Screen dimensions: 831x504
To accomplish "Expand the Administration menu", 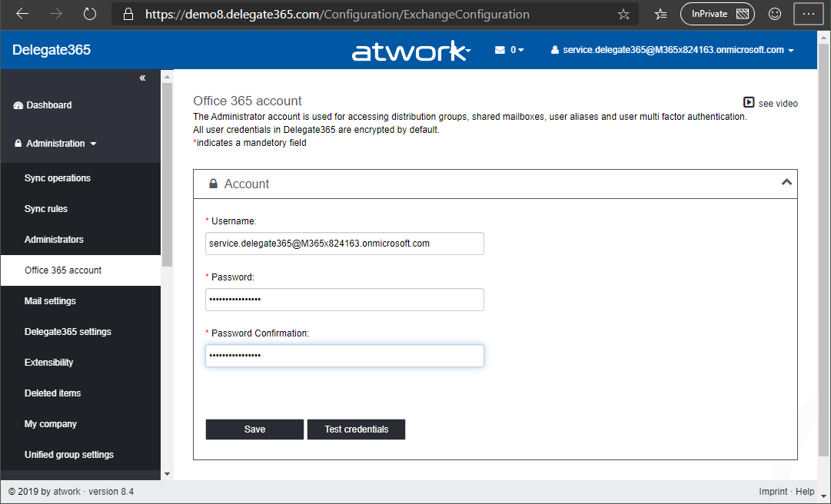I will click(x=55, y=144).
